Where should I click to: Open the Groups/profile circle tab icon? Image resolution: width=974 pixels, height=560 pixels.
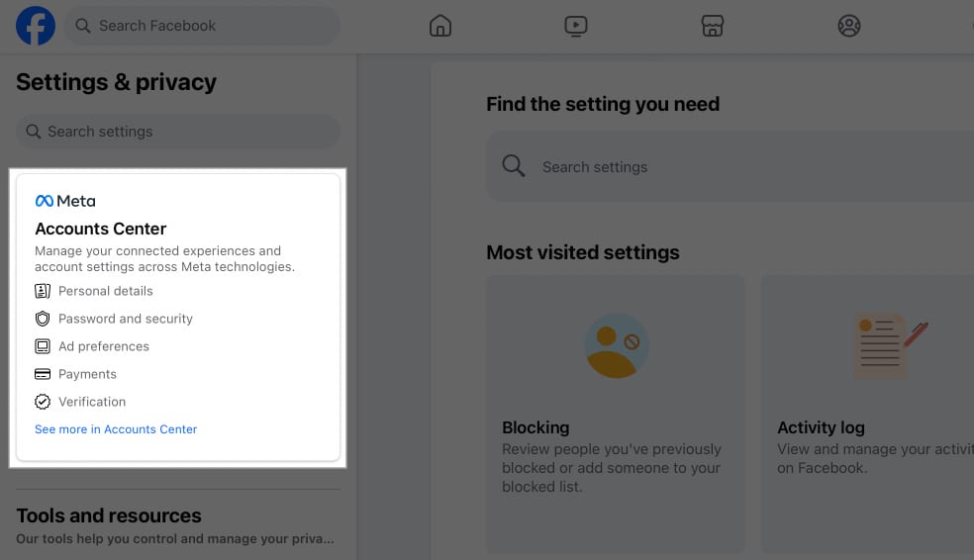(848, 26)
